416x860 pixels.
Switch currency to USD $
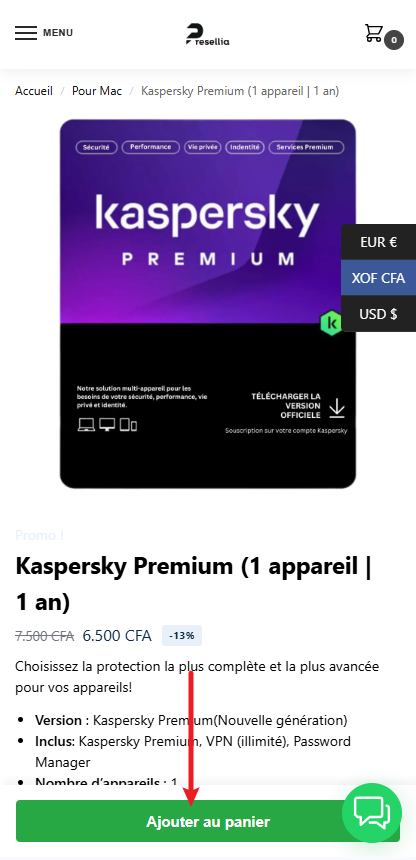click(379, 314)
